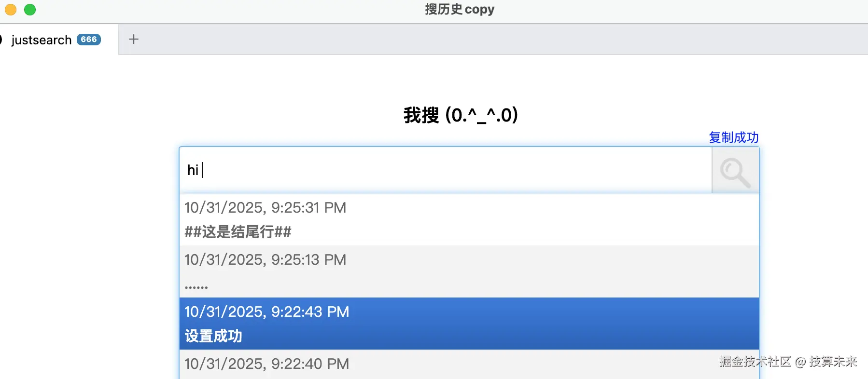Choose the highlighted 设置成功 result
This screenshot has height=379, width=868.
coord(213,336)
